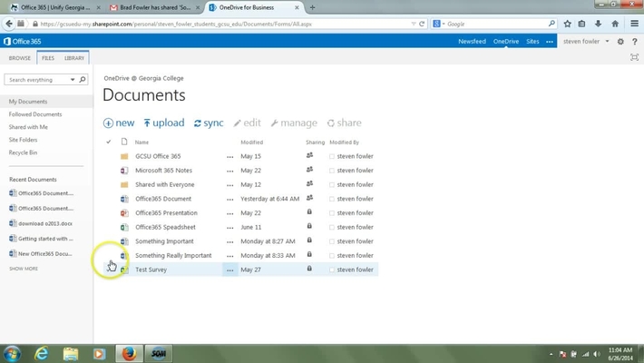This screenshot has width=644, height=363.
Task: Show hidden system tray icons arrow
Action: [x=551, y=354]
